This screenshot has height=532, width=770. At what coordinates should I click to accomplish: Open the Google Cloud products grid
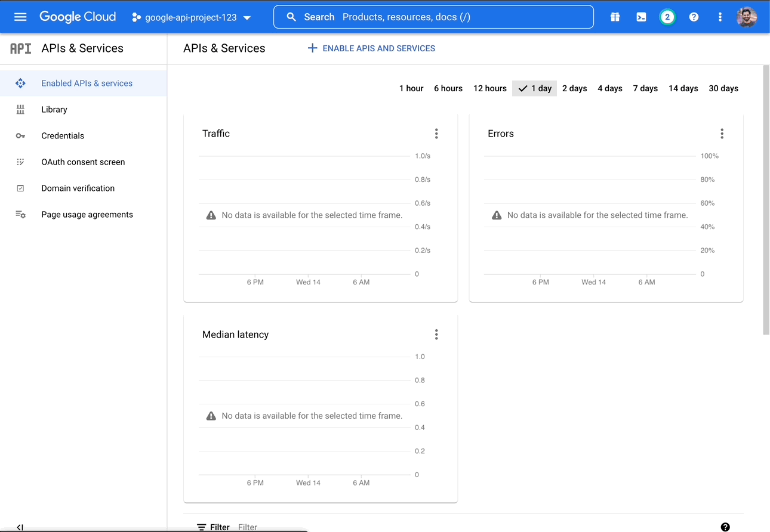pyautogui.click(x=615, y=17)
